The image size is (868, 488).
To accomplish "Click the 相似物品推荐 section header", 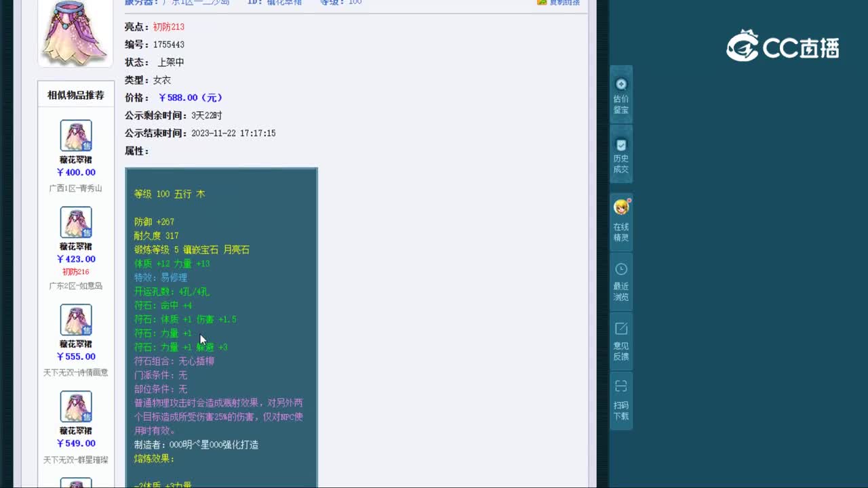I will coord(76,96).
